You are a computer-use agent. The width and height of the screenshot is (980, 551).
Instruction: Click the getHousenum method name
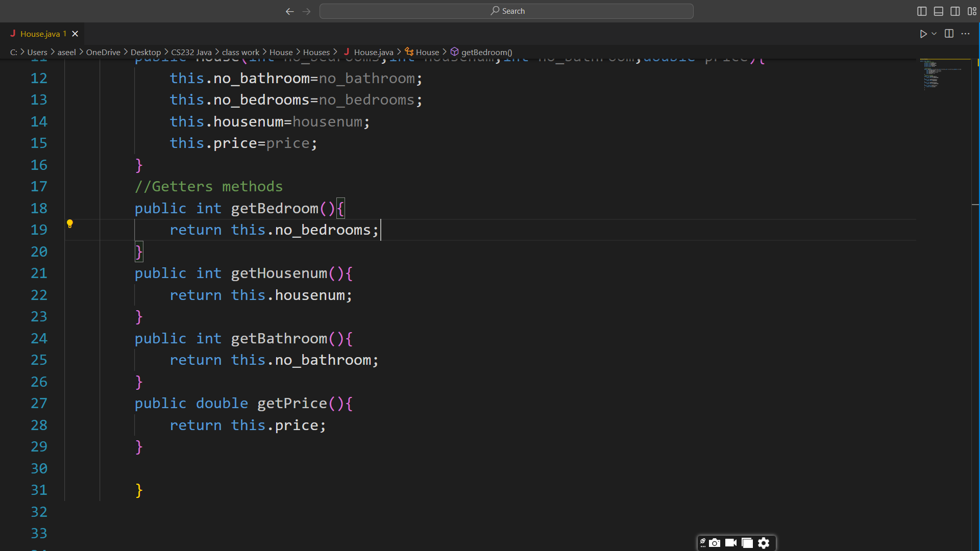point(279,273)
